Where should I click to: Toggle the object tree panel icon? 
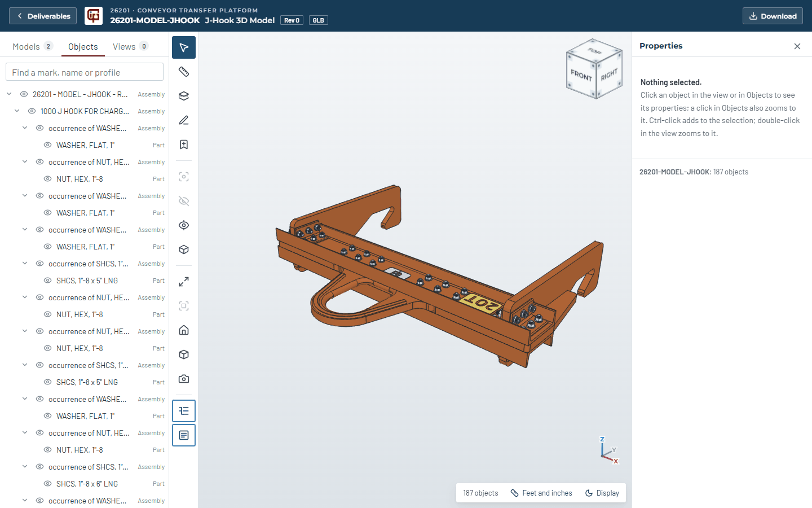(x=184, y=411)
